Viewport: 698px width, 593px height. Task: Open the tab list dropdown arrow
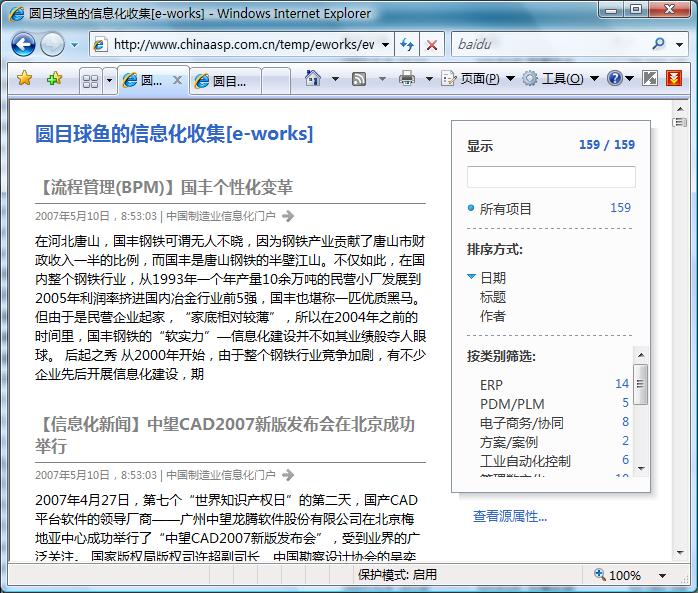110,81
